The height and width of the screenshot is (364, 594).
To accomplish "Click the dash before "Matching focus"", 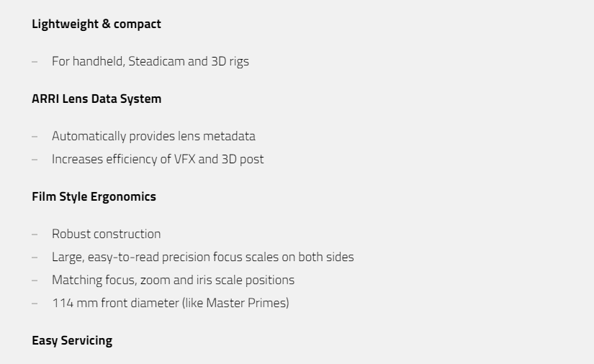I will click(35, 280).
